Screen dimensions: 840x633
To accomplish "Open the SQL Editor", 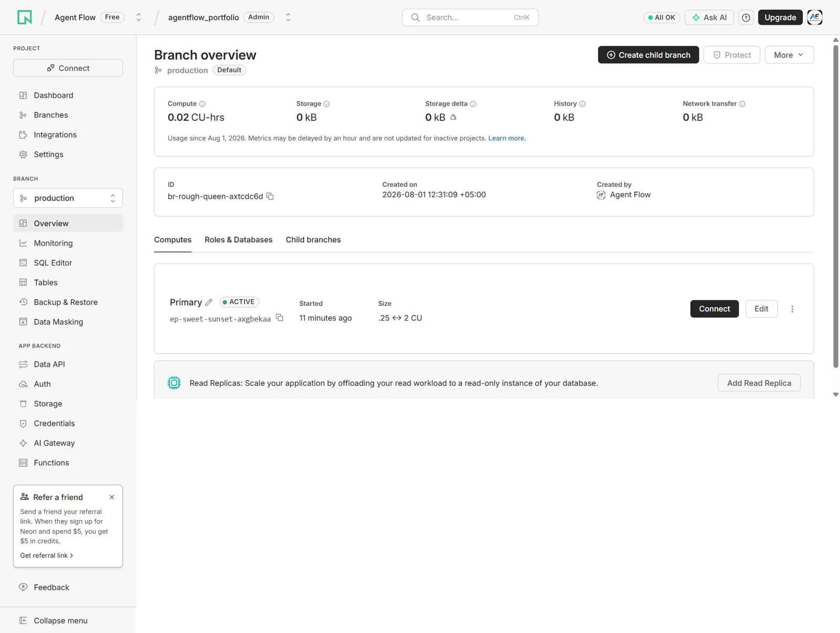I will (68, 263).
